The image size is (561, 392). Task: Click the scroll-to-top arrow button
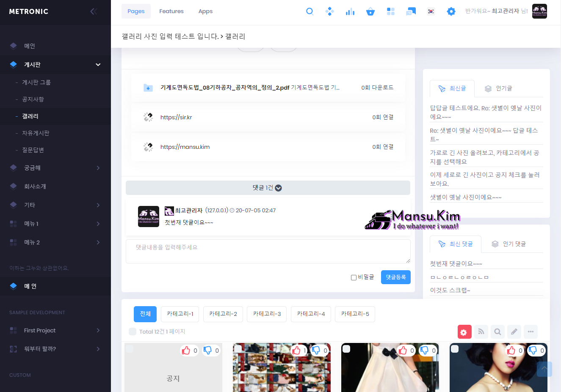(x=544, y=369)
